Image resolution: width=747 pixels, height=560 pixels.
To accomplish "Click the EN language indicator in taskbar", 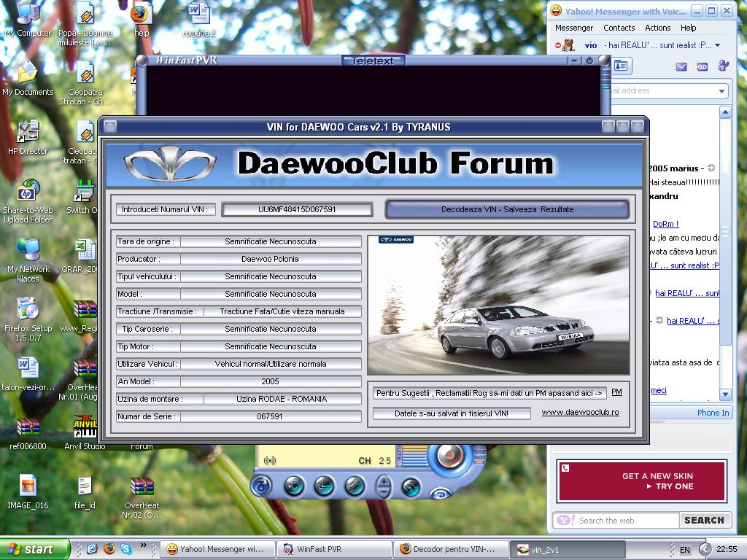I will [684, 550].
